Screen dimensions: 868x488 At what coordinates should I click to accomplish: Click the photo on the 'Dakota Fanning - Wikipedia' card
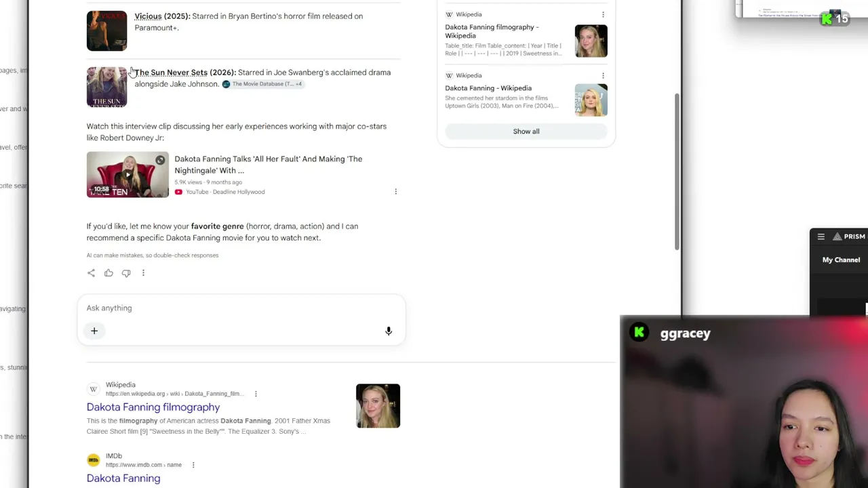point(591,100)
